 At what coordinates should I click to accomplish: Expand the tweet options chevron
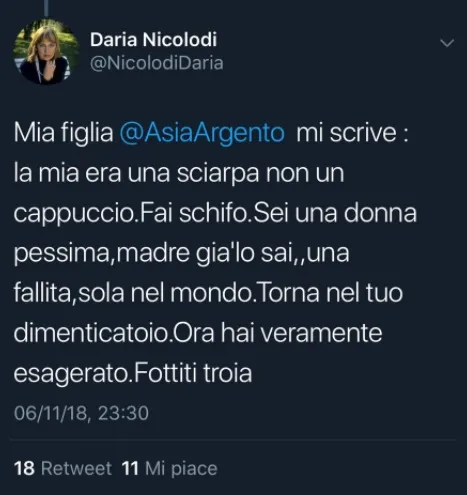pos(447,43)
